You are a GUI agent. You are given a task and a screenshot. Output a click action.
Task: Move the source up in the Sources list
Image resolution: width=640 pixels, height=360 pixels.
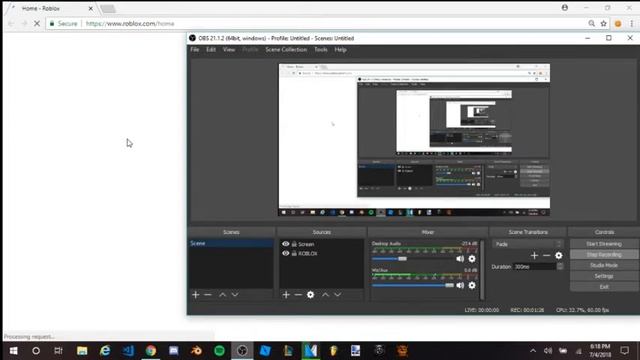click(325, 294)
